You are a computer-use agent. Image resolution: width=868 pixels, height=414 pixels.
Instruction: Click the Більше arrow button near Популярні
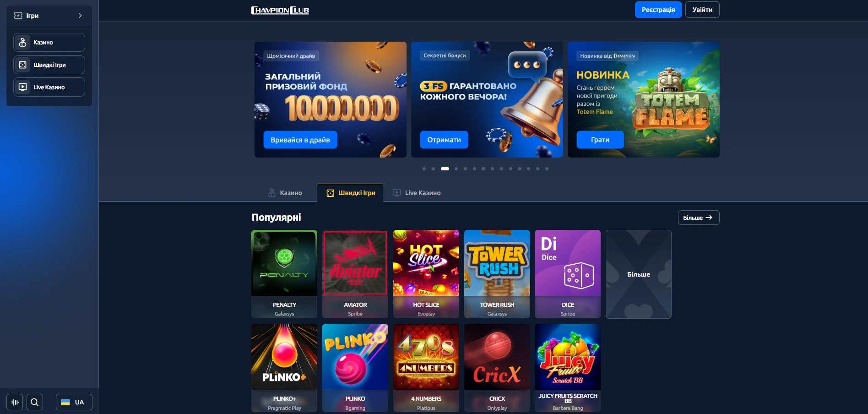[698, 218]
